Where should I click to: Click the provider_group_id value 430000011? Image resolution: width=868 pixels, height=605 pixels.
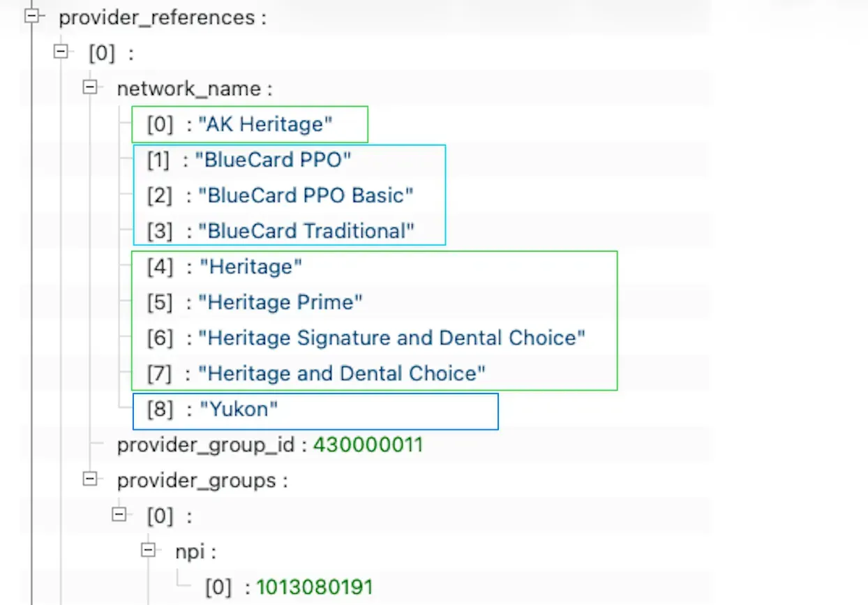click(368, 444)
